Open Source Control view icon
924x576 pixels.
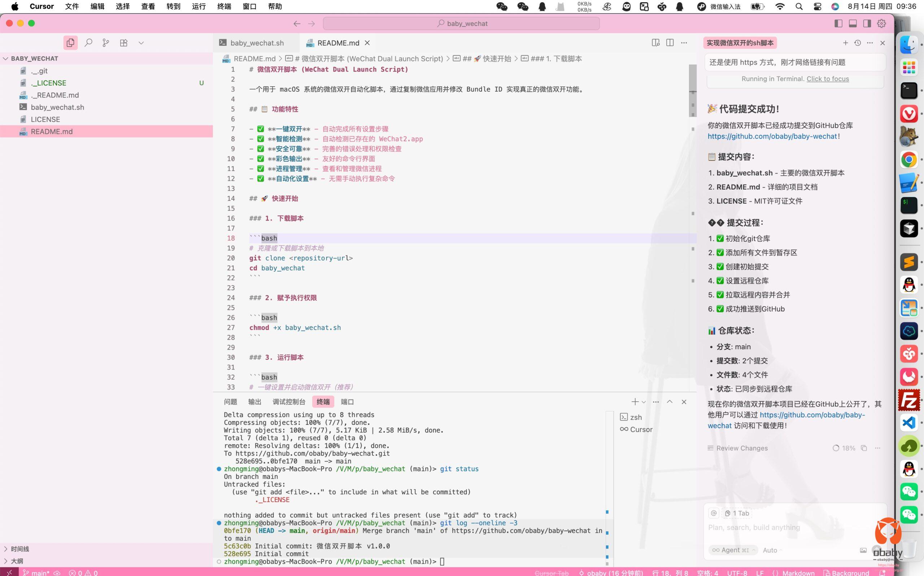(x=106, y=43)
